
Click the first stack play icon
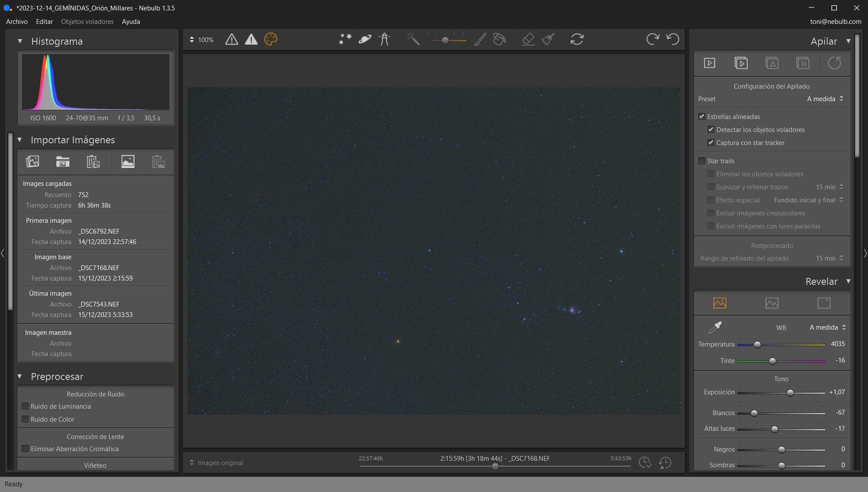[x=710, y=63]
